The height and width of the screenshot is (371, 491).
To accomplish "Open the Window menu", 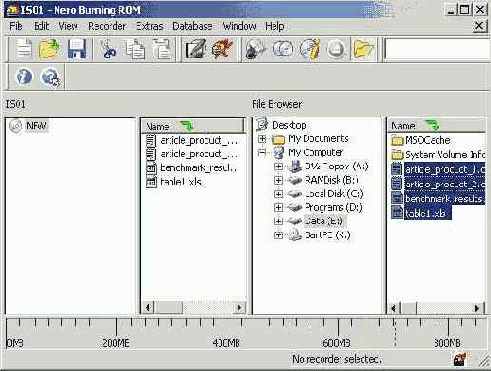I will pos(239,26).
